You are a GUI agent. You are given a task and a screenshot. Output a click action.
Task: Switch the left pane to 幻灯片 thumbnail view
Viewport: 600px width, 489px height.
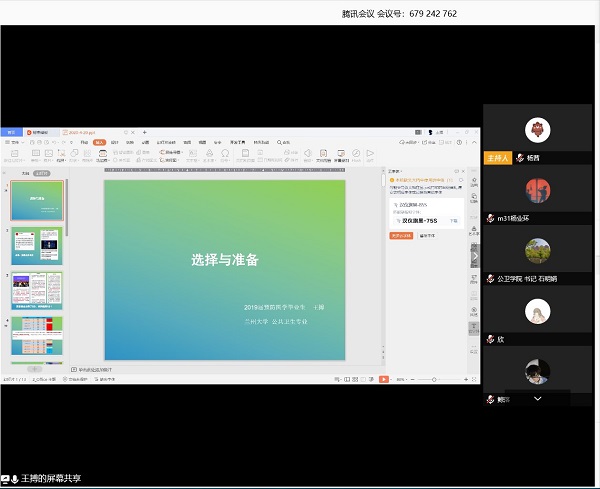click(x=42, y=172)
